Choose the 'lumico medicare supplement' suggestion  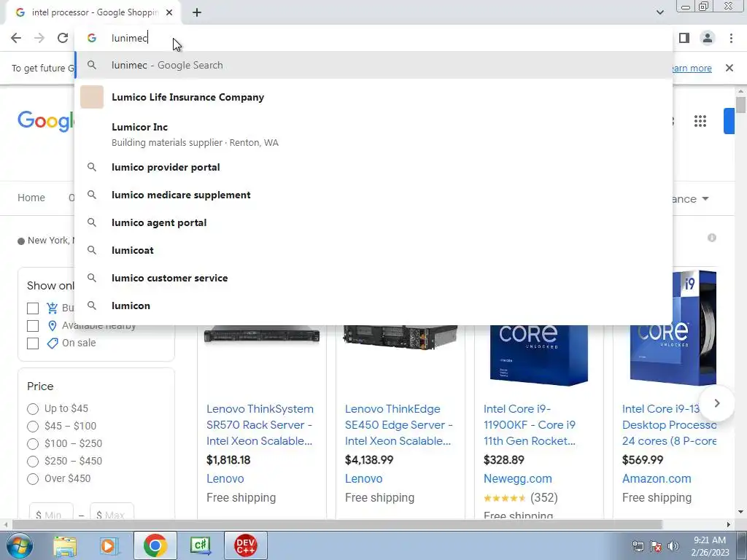point(373,195)
